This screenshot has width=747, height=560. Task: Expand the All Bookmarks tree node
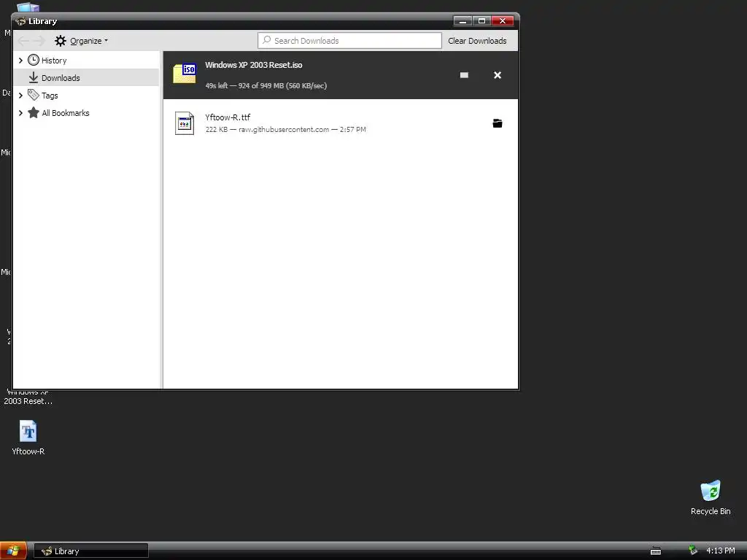(x=20, y=113)
